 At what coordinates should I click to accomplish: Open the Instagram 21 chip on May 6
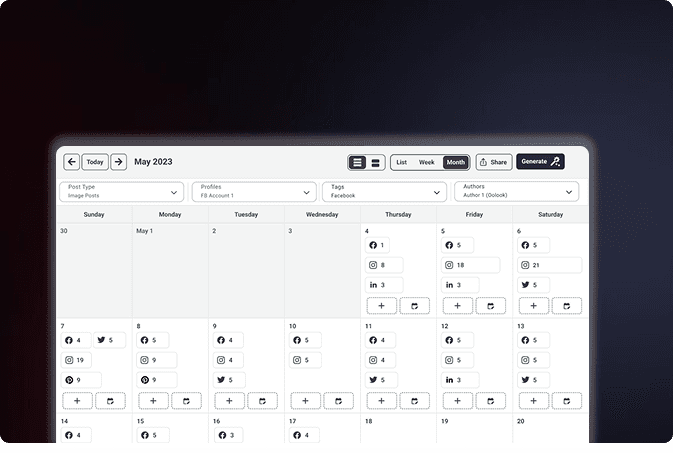pos(549,265)
